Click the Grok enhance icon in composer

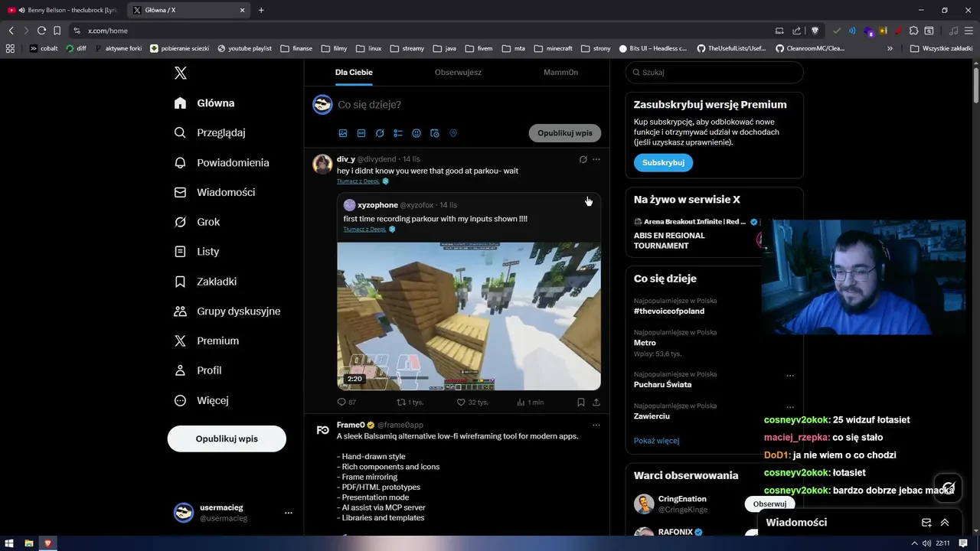tap(380, 133)
